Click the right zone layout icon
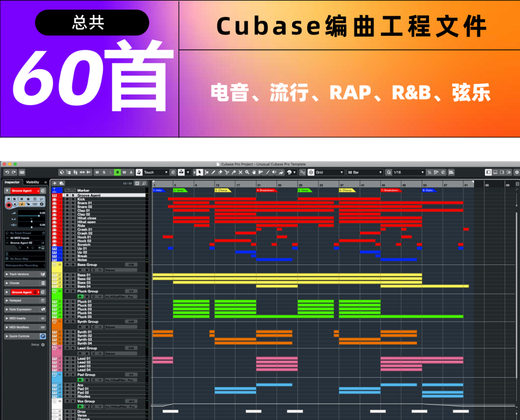This screenshot has height=420, width=520. click(x=502, y=172)
